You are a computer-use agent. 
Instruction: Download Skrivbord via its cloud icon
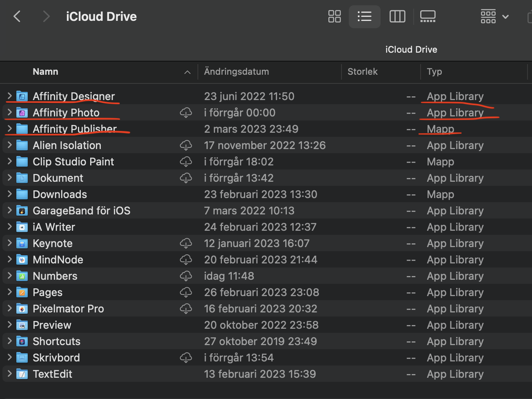(x=186, y=358)
